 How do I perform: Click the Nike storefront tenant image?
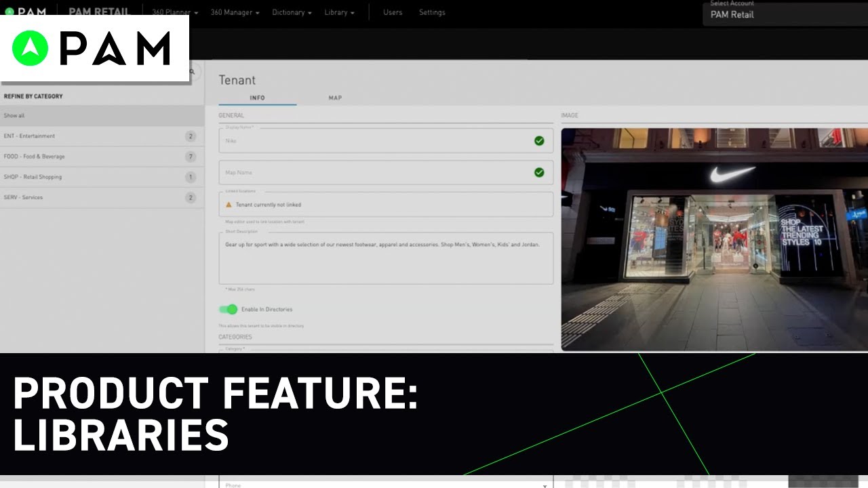click(x=714, y=239)
